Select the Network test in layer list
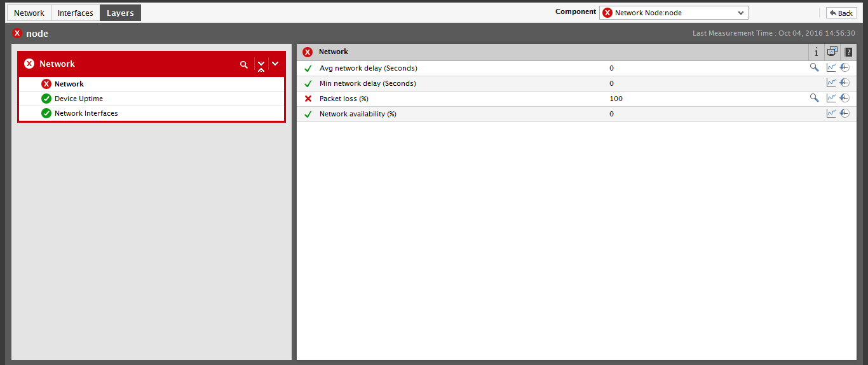Screen dimensions: 868x365 click(x=69, y=84)
